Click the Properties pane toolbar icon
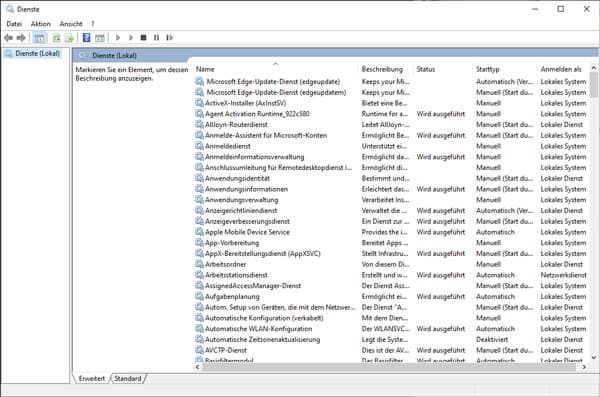 pos(100,38)
